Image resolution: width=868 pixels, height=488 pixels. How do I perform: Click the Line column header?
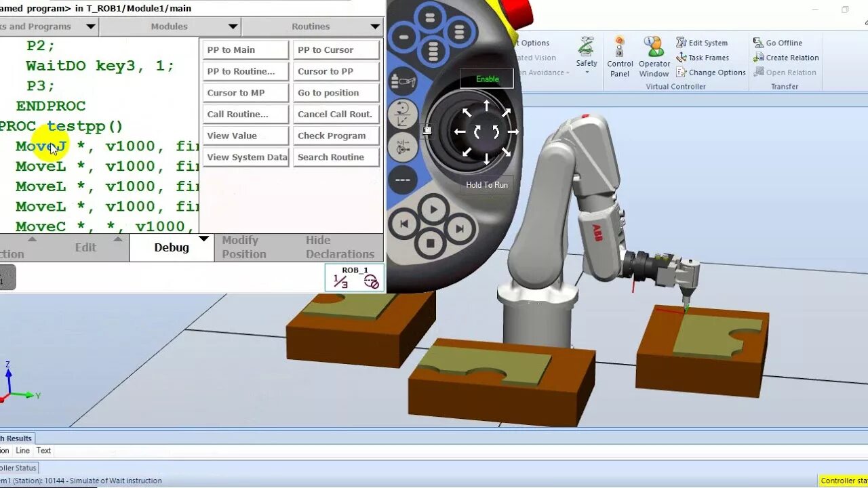click(x=22, y=451)
